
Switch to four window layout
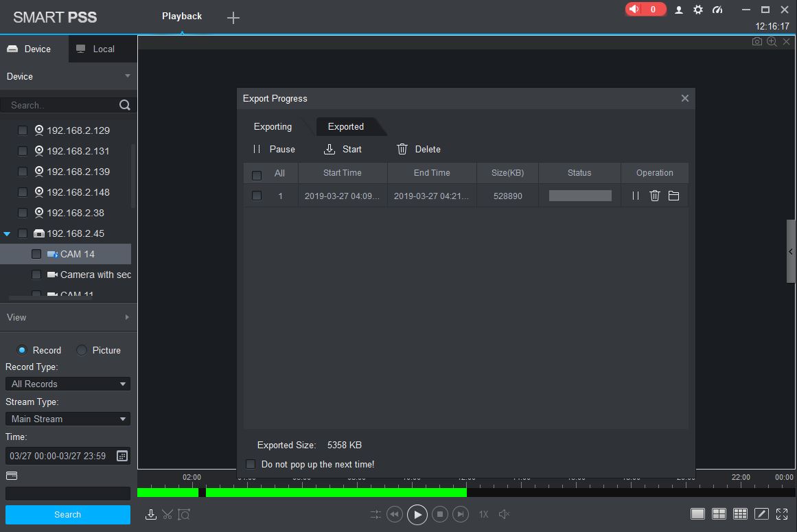click(x=719, y=513)
